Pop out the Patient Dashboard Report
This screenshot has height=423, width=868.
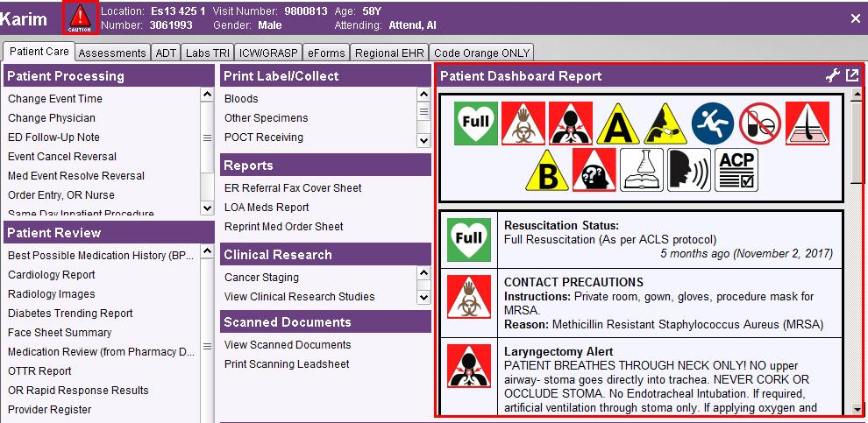pyautogui.click(x=852, y=75)
